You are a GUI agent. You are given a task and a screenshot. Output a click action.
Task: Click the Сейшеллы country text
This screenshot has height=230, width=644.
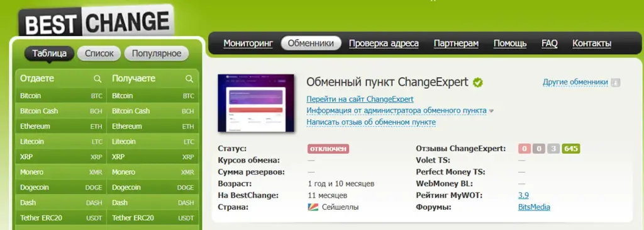pos(340,207)
